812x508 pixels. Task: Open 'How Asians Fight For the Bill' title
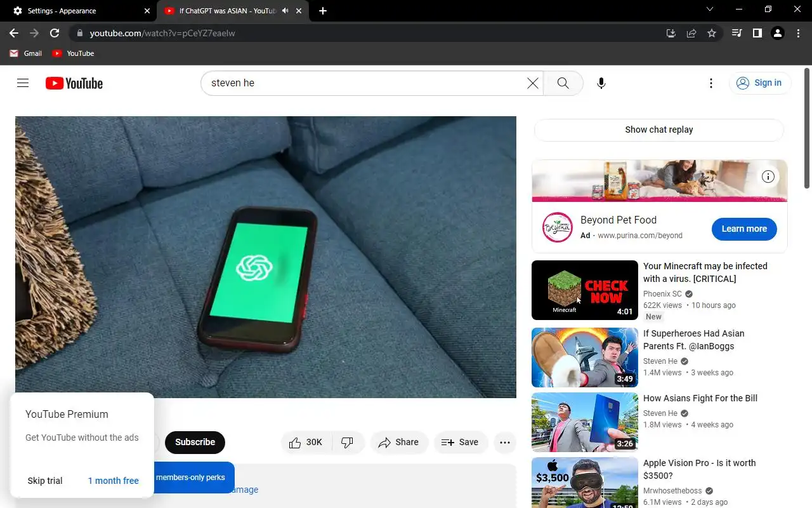point(700,398)
